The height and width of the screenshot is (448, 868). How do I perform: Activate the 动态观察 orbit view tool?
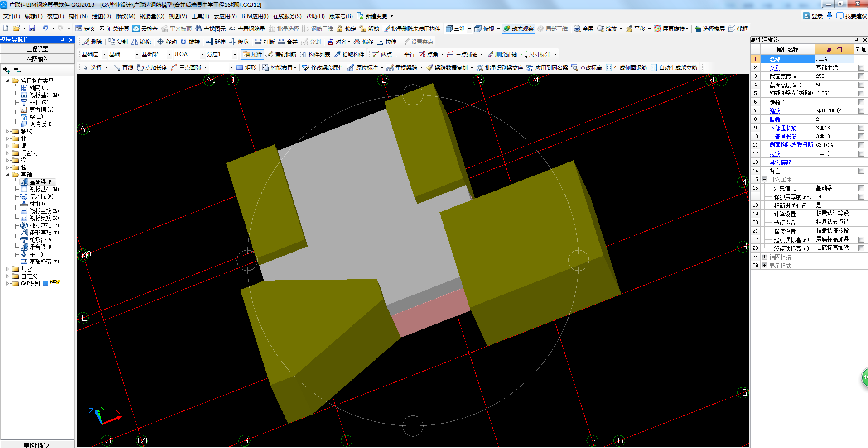click(x=518, y=29)
